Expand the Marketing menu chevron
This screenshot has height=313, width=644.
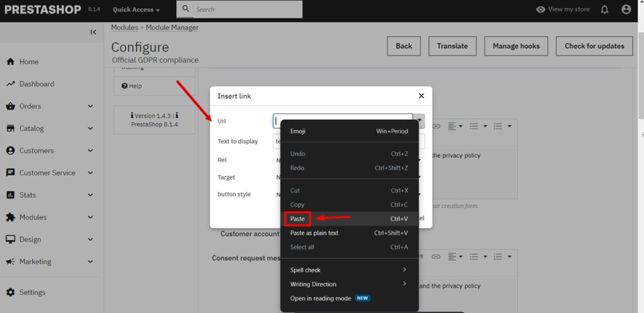click(x=90, y=261)
